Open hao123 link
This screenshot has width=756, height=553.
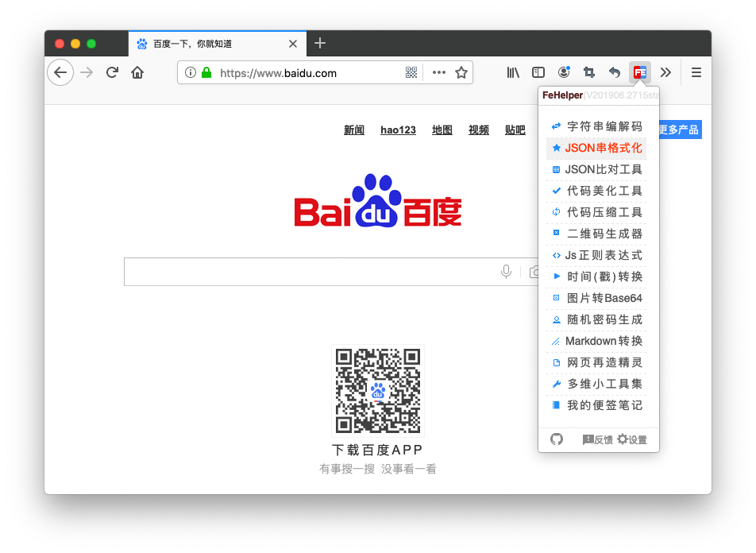[399, 130]
